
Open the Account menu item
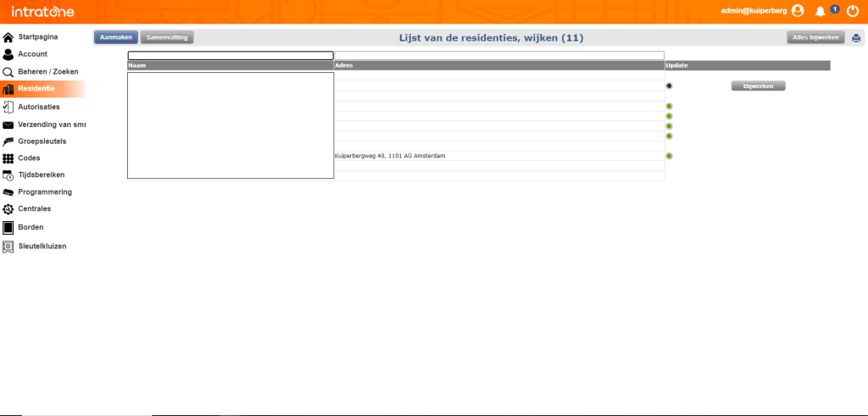[32, 54]
